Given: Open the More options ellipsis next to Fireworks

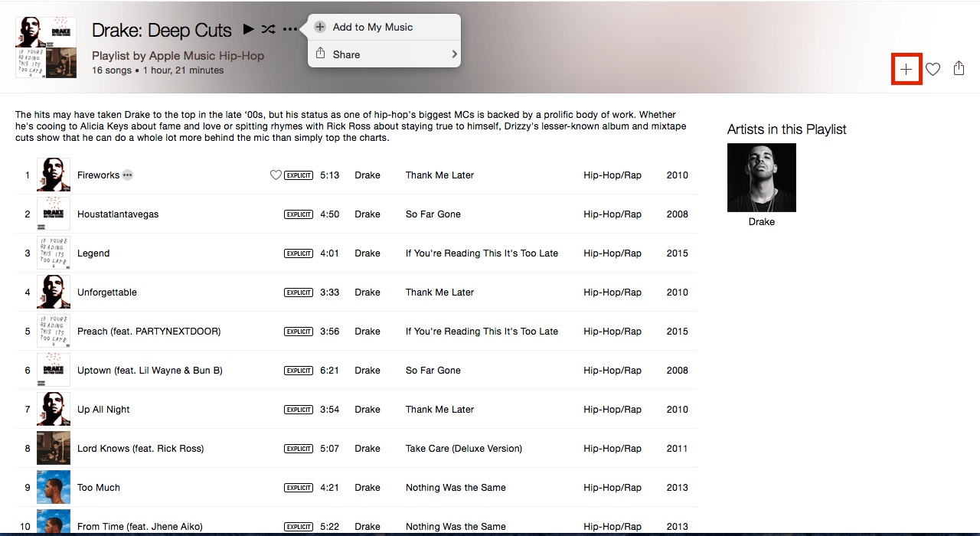Looking at the screenshot, I should 127,175.
